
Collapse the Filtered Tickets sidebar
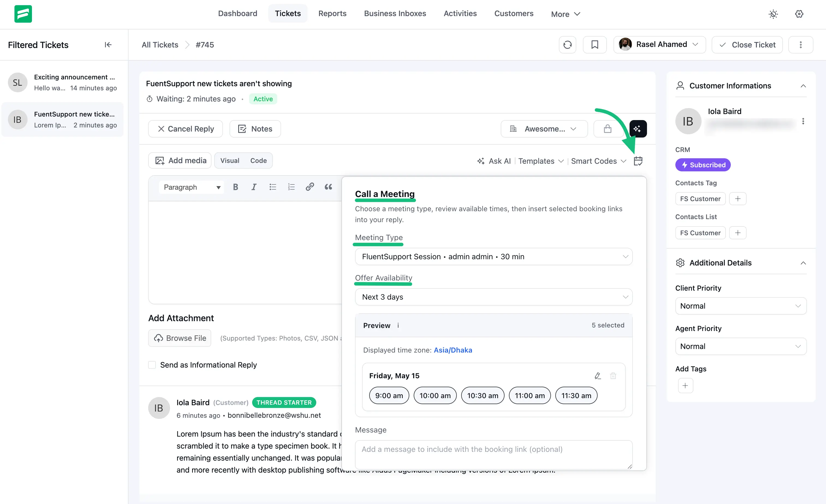(108, 44)
